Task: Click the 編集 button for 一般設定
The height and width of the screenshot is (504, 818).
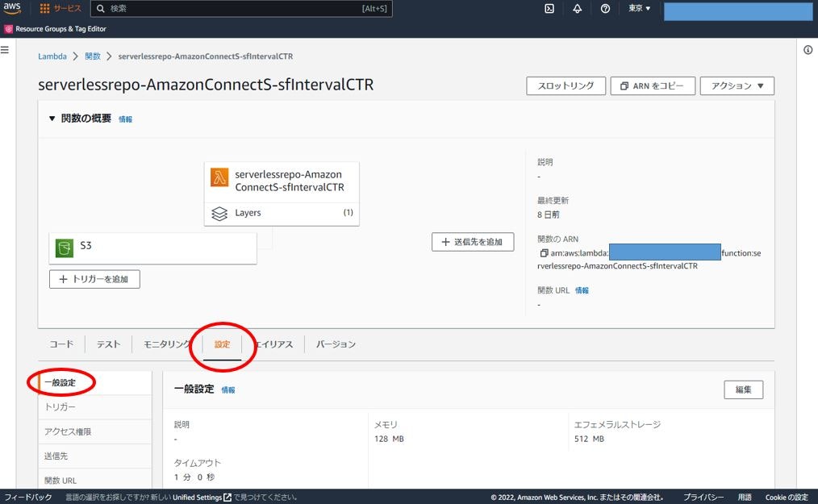Action: [744, 389]
